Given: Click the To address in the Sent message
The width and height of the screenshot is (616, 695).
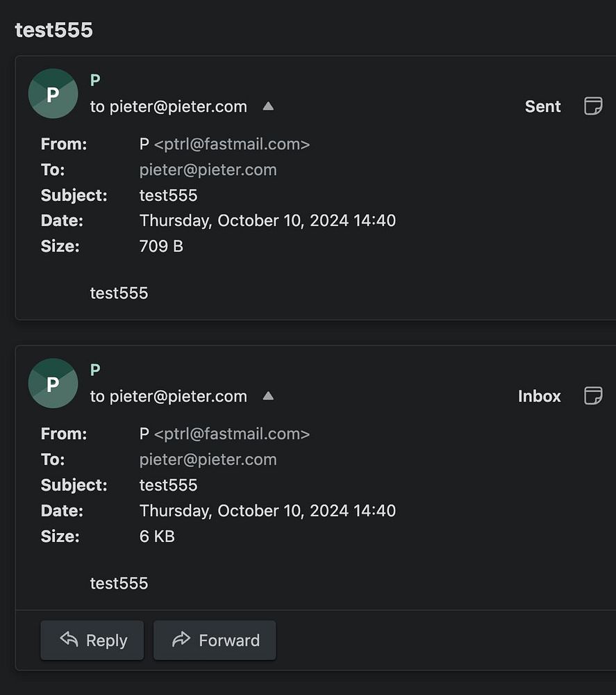Looking at the screenshot, I should point(208,170).
